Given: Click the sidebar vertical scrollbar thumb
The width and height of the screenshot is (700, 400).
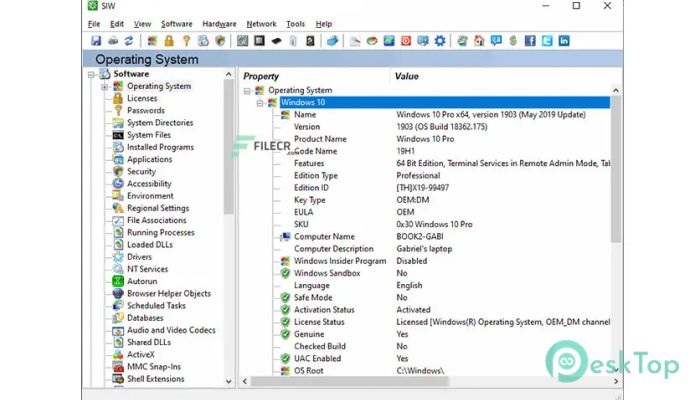Looking at the screenshot, I should [x=229, y=147].
